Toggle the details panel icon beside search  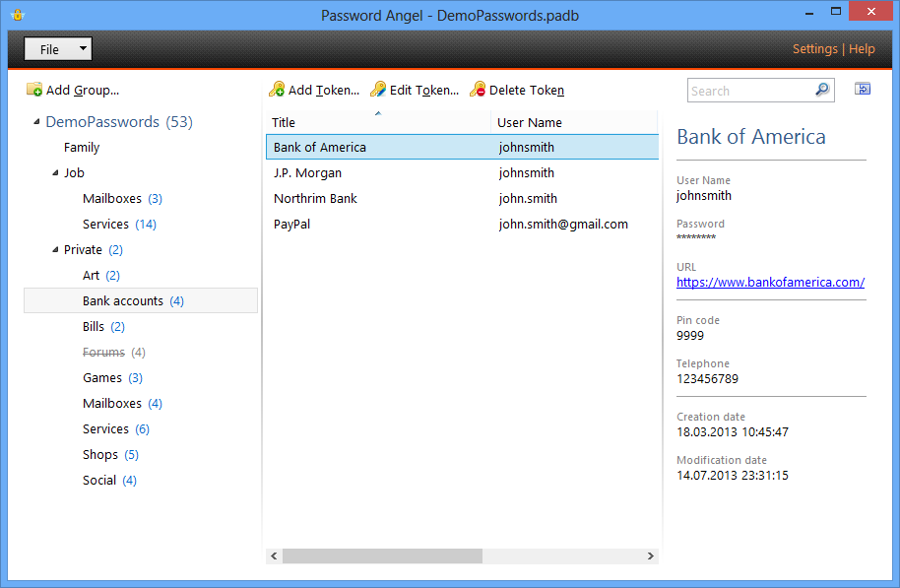tap(863, 89)
